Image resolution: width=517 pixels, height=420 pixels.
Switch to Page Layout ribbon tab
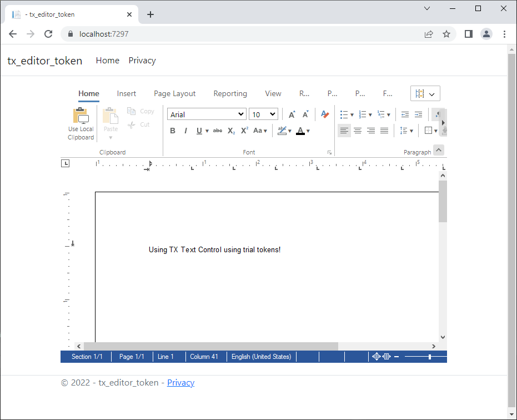(x=175, y=94)
